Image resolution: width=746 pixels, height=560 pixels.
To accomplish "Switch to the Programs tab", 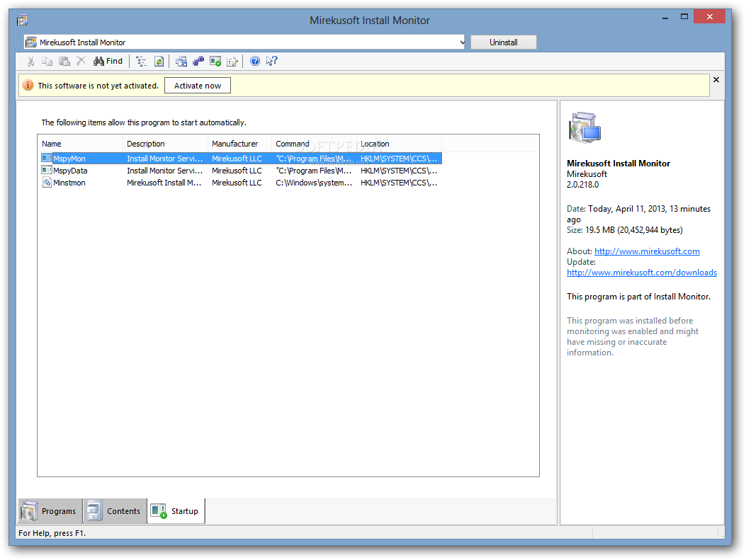I will coord(50,511).
